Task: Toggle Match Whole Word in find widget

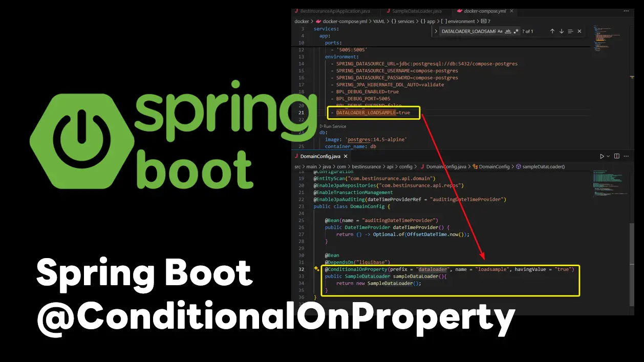Action: (508, 31)
